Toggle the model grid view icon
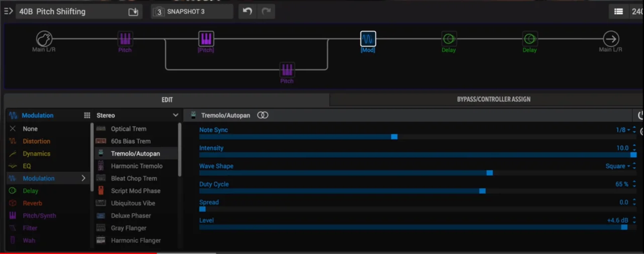The height and width of the screenshot is (254, 644). coord(87,115)
